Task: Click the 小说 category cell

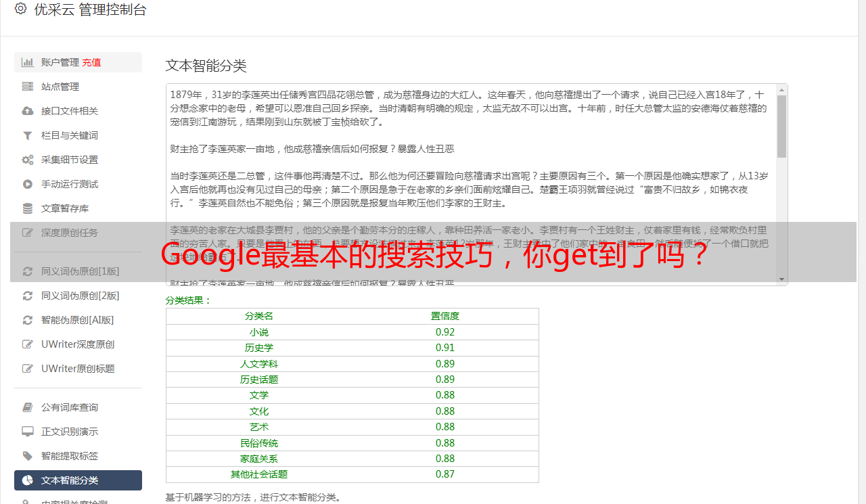Action: click(x=259, y=332)
